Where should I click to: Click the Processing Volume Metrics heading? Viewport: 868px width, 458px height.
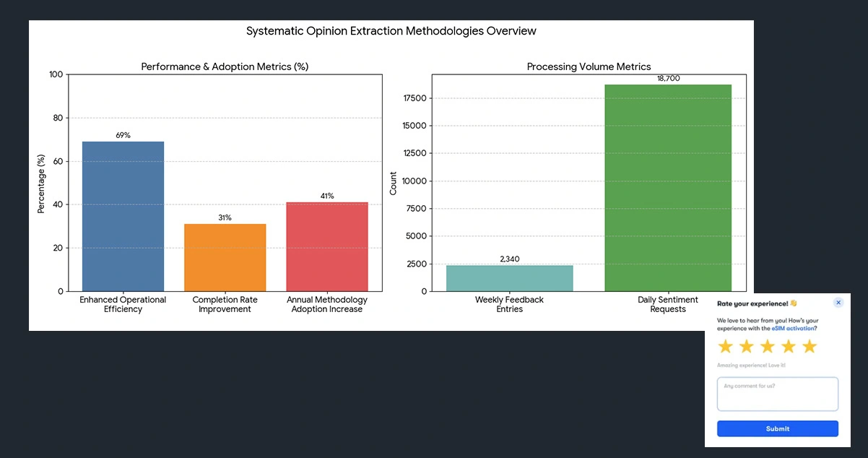click(589, 66)
